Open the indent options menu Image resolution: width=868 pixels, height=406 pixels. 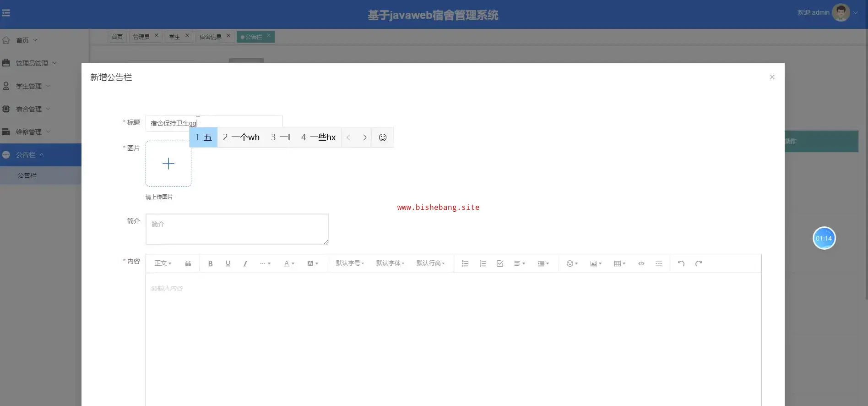click(543, 263)
